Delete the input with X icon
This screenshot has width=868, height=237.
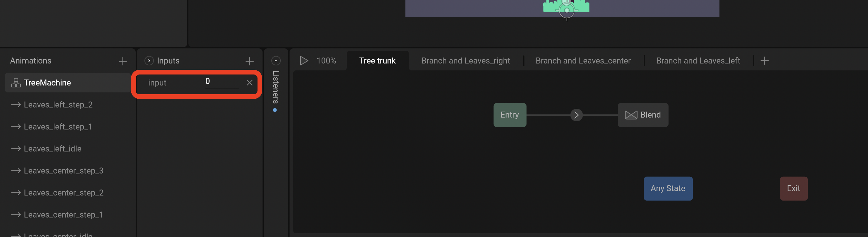[249, 83]
